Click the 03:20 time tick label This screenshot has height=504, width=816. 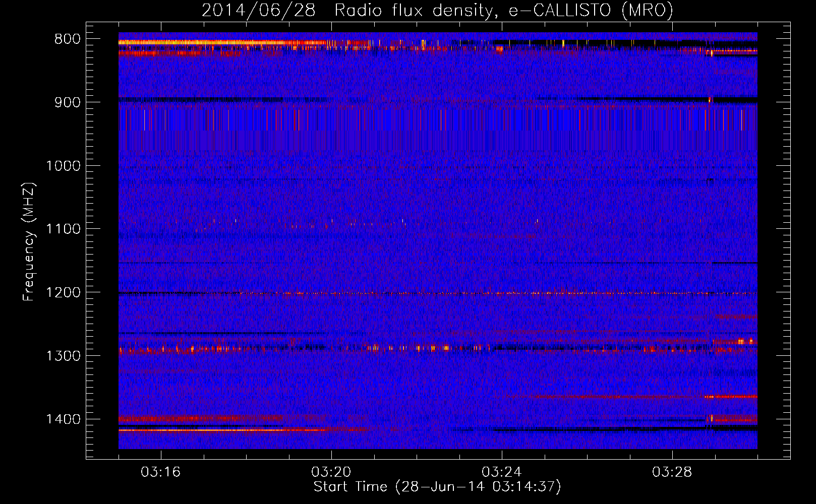tap(331, 472)
